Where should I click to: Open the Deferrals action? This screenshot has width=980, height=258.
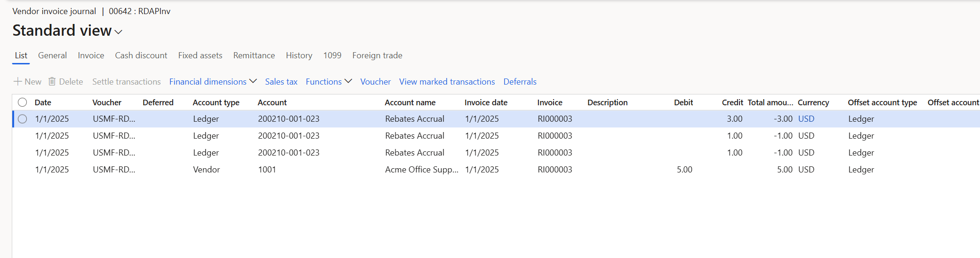tap(520, 82)
